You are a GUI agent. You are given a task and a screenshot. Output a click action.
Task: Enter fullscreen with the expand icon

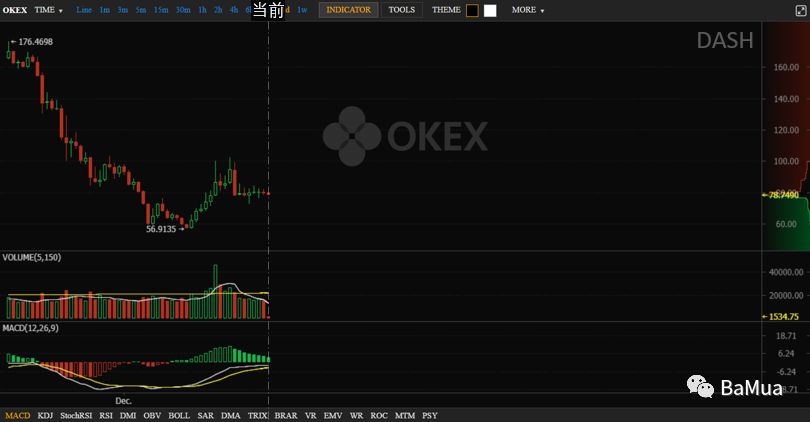click(800, 10)
